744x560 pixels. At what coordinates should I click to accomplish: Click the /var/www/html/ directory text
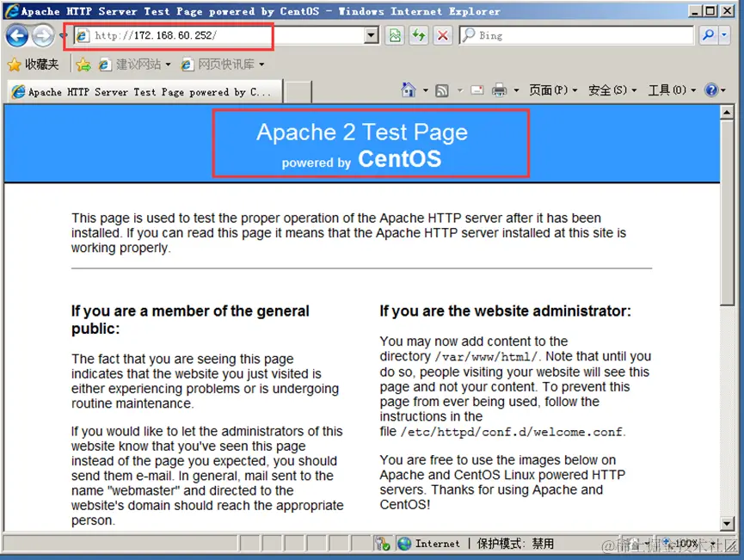coord(486,356)
